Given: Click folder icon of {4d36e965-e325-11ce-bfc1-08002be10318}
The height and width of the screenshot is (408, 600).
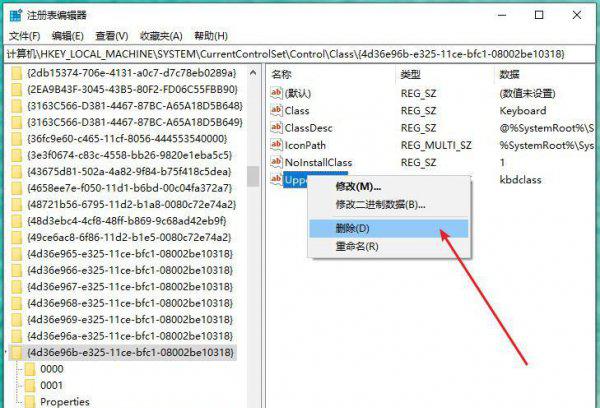Looking at the screenshot, I should 16,254.
